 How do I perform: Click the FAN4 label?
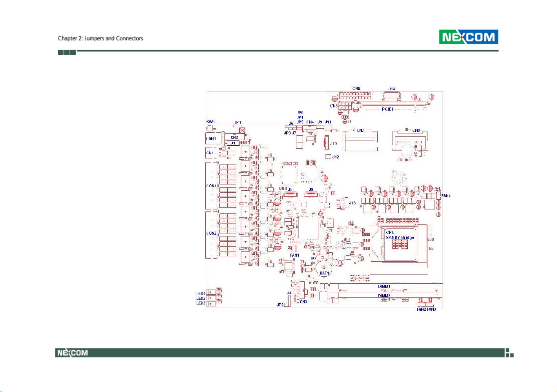click(x=446, y=196)
